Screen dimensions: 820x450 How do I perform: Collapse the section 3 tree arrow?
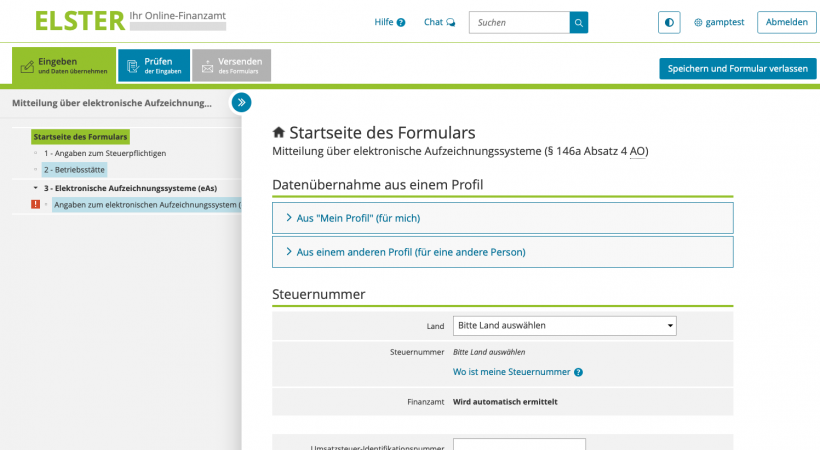[36, 188]
